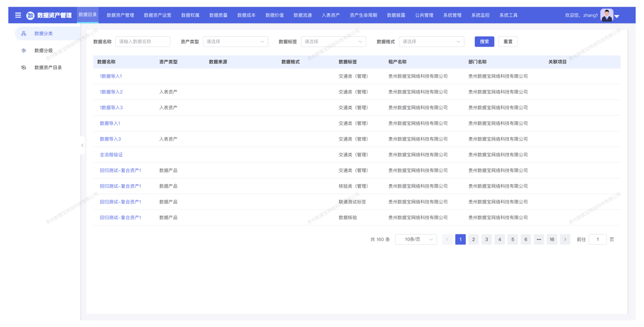Open 回归测试-复合资产1 link tagged 联通测试标签

coord(120,202)
